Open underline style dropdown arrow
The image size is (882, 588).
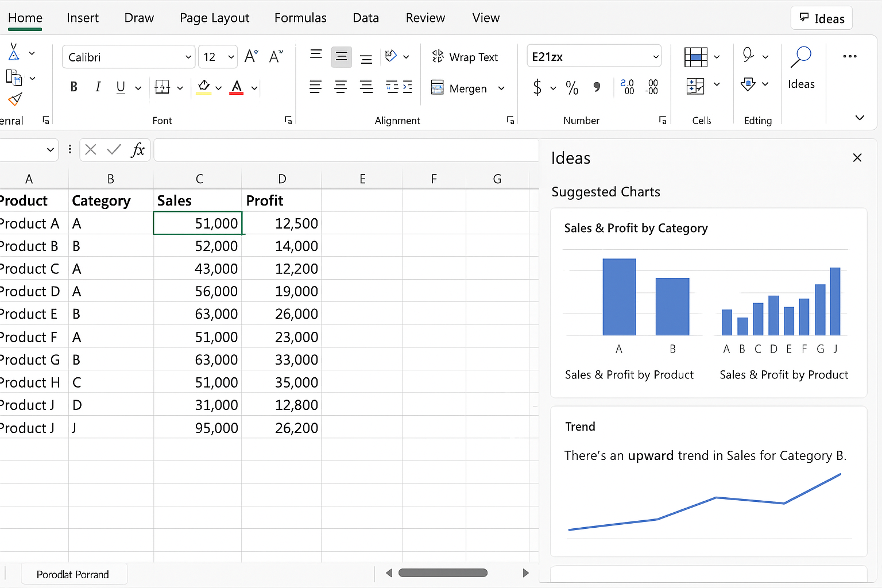138,88
